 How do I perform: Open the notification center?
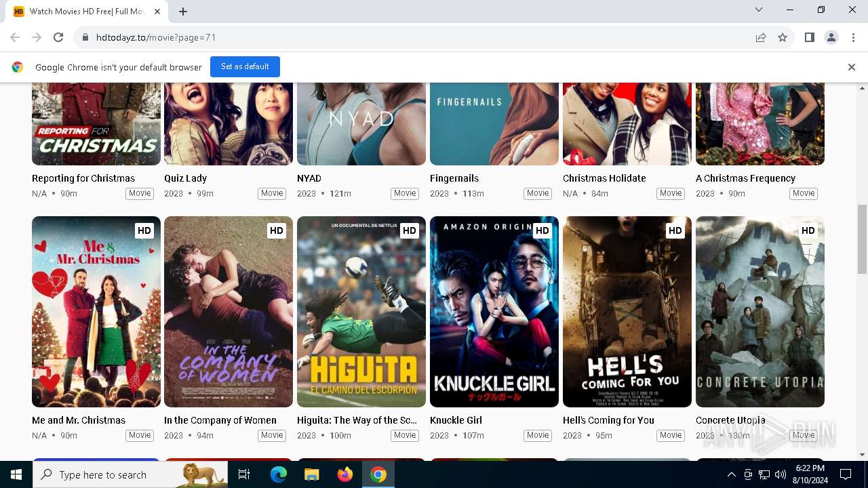coord(846,474)
